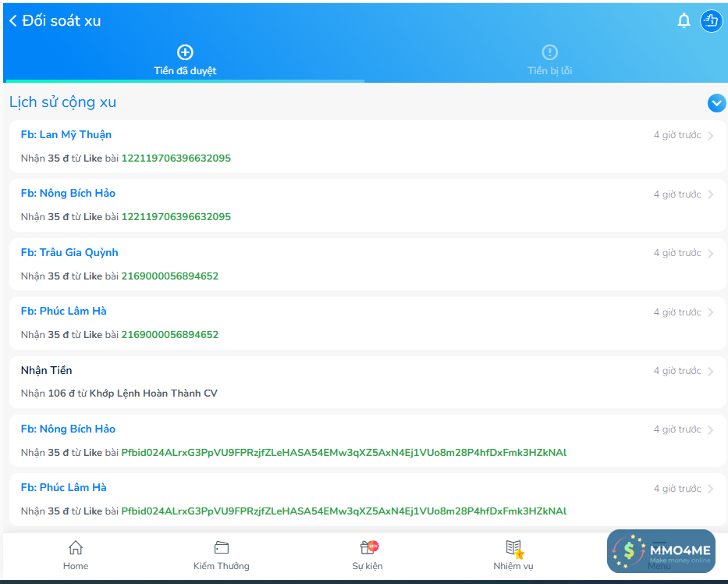Viewport: 728px width, 584px height.
Task: Click the Lịch sử cộng xu heading
Action: pyautogui.click(x=62, y=102)
